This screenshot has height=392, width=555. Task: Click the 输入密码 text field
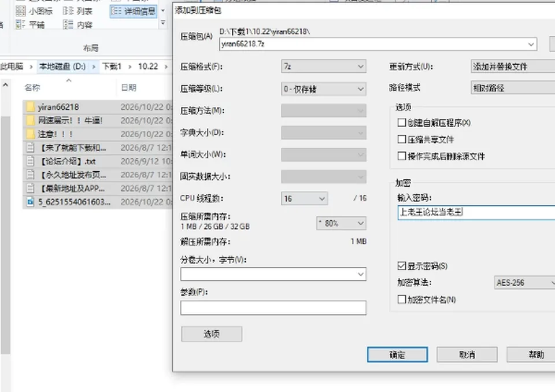[x=476, y=212]
